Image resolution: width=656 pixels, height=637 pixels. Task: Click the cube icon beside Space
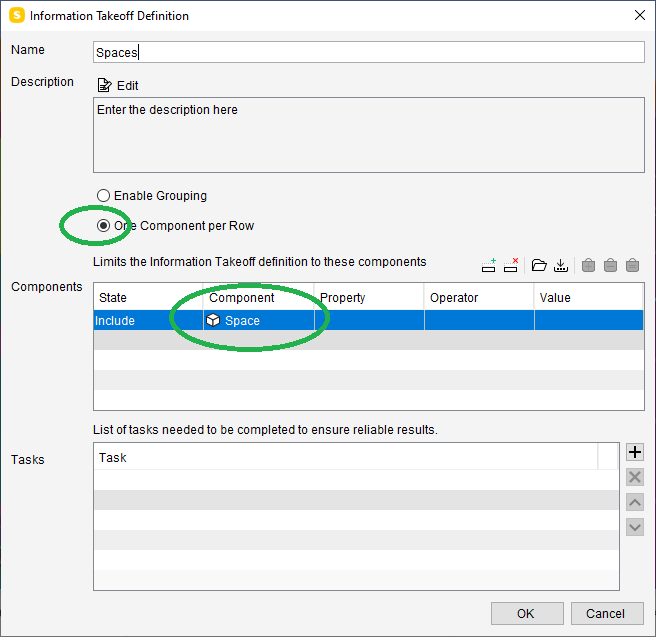(x=213, y=320)
